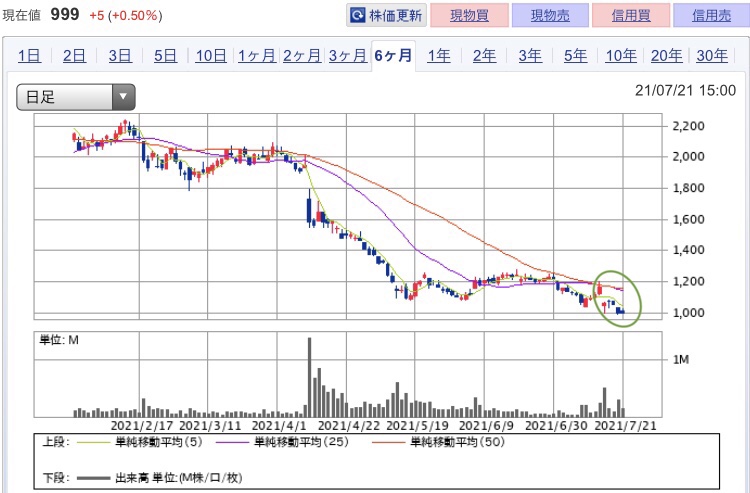Show the 5年 chart range
The image size is (750, 493).
[x=575, y=56]
